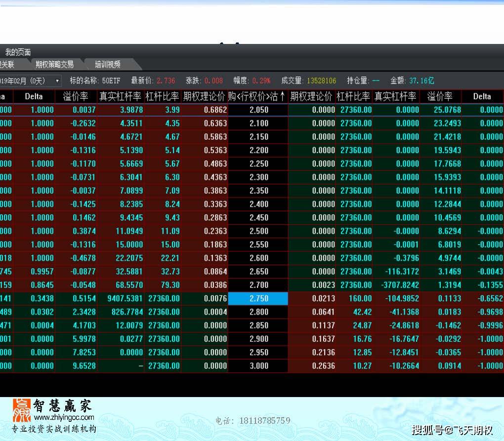
Task: Click the put premium rate 25.0768
Action: click(448, 110)
